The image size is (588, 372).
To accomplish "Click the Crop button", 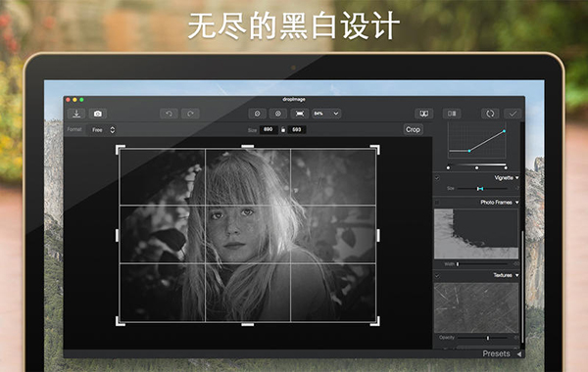I will coord(413,129).
